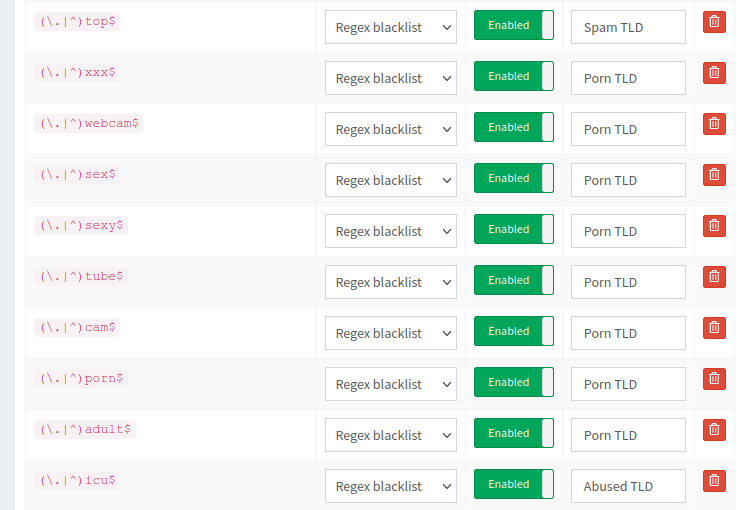Screen dimensions: 742x510
Task: Select the (\.|^)sexy$ regex text
Action: point(81,226)
